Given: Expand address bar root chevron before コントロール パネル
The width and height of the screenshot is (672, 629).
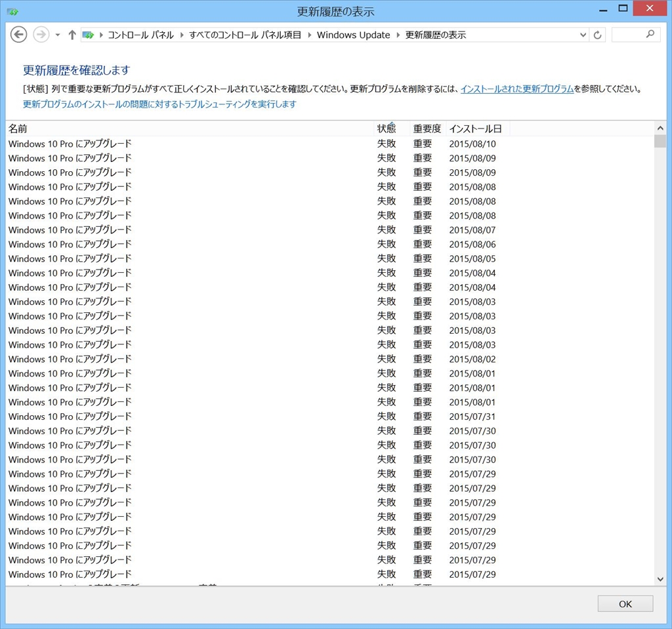Looking at the screenshot, I should click(x=101, y=35).
